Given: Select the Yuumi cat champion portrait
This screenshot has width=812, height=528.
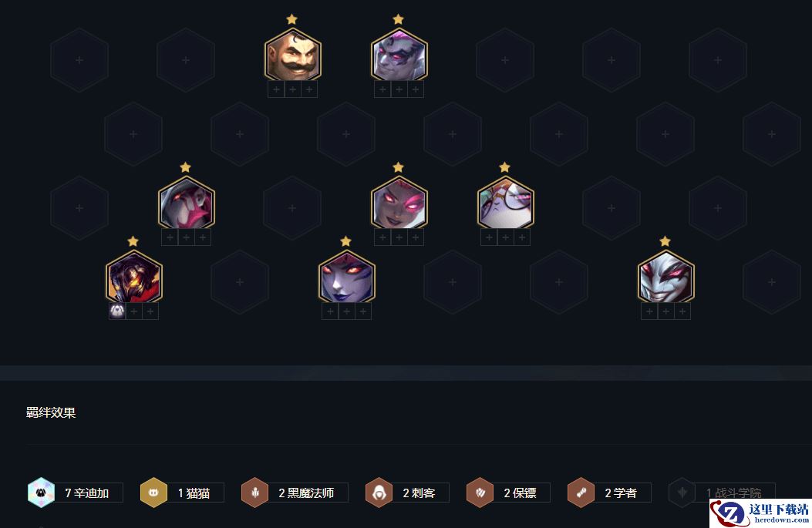Looking at the screenshot, I should pos(505,202).
